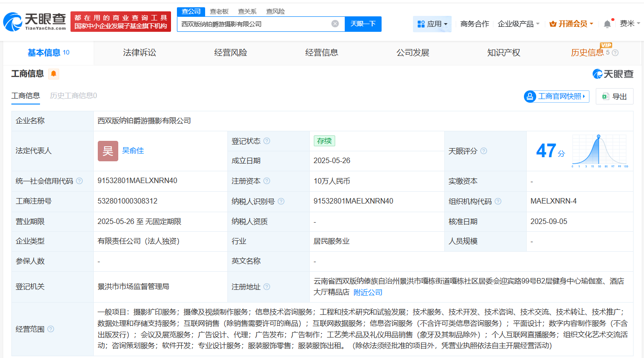The height and width of the screenshot is (358, 644).
Task: Click the notification bell in the top right
Action: pyautogui.click(x=607, y=23)
